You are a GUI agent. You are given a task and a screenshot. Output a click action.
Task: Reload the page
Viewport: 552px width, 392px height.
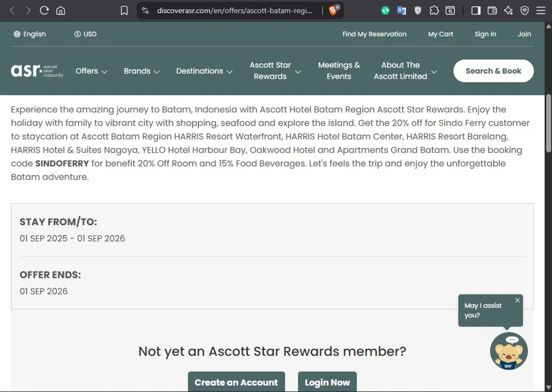tap(44, 11)
